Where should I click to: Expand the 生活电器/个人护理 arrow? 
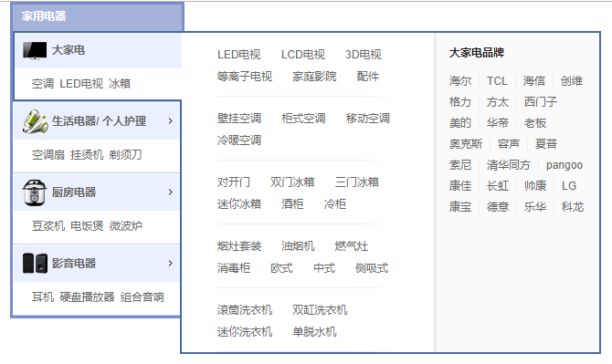[x=170, y=121]
